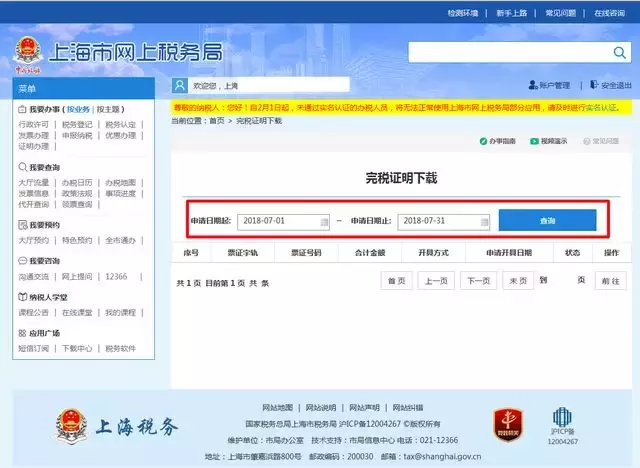Click the 应用广场 grid icon
This screenshot has width=640, height=468.
tap(22, 333)
